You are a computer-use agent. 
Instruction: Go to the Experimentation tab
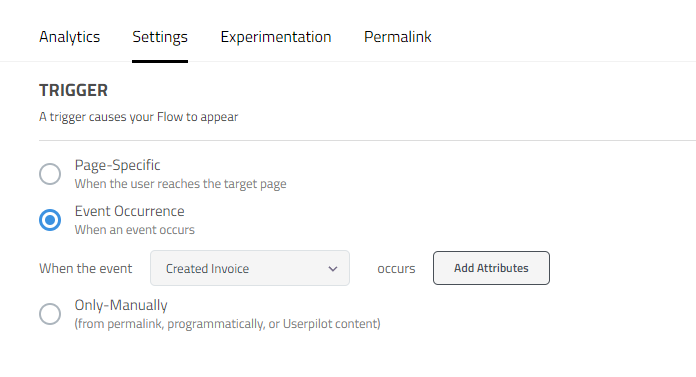[276, 37]
